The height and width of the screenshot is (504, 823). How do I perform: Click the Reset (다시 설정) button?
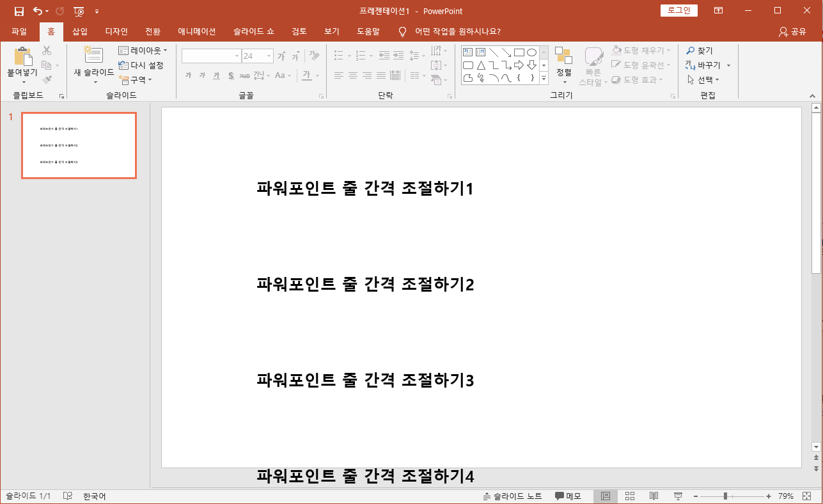(141, 65)
